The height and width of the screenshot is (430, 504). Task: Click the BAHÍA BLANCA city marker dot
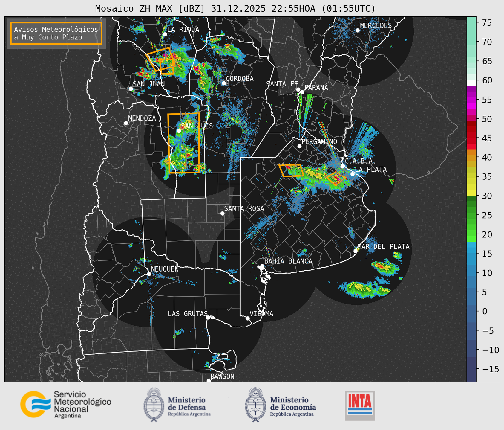[x=262, y=266]
